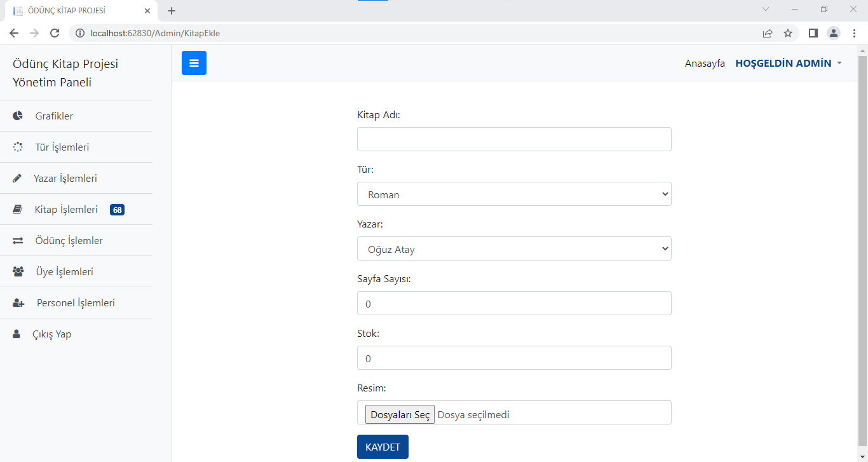
Task: Click inside the Kitap Adı input field
Action: pyautogui.click(x=514, y=139)
